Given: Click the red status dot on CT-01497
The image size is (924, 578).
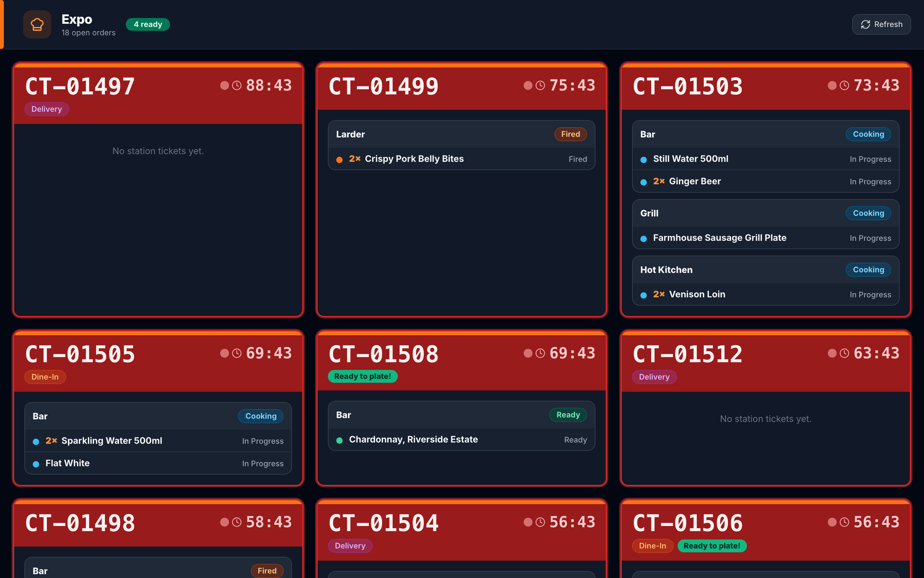Looking at the screenshot, I should click(225, 85).
